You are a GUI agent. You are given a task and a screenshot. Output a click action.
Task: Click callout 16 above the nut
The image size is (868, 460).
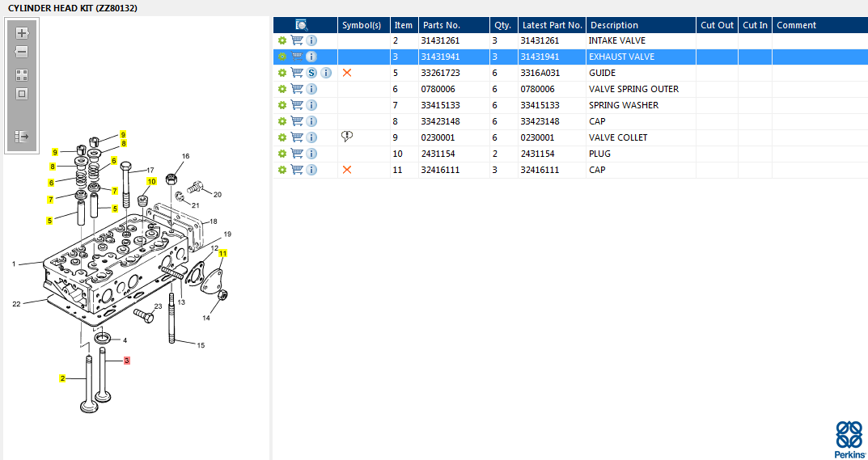(x=185, y=156)
